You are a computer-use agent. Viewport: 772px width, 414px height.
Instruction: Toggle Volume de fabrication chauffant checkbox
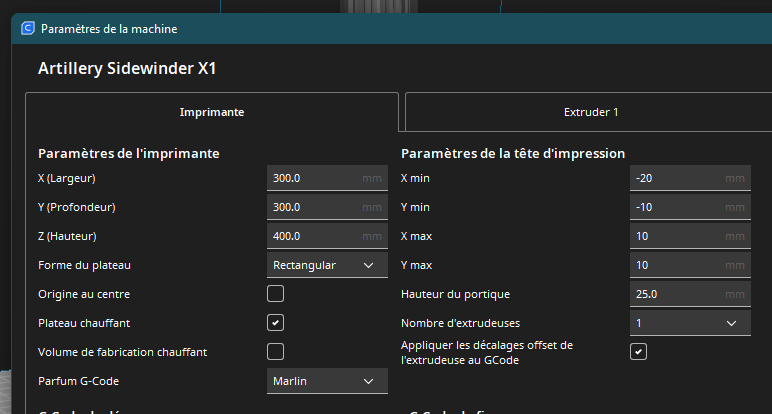click(275, 352)
